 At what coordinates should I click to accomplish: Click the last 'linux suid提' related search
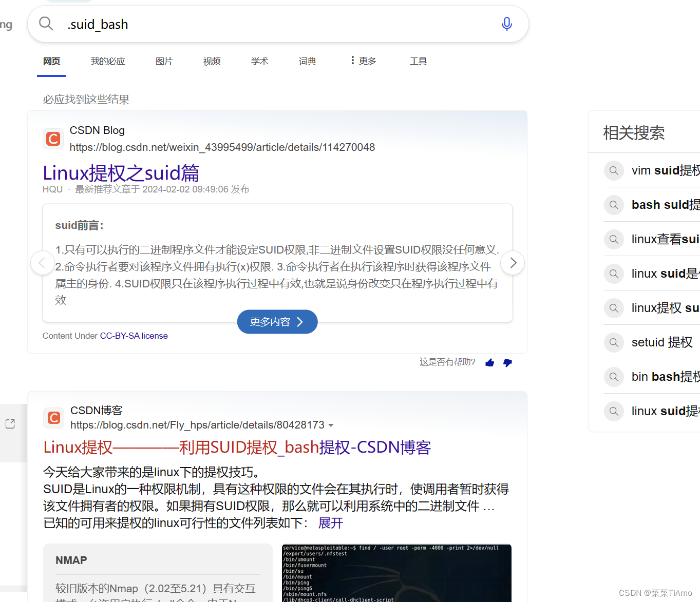click(x=666, y=411)
